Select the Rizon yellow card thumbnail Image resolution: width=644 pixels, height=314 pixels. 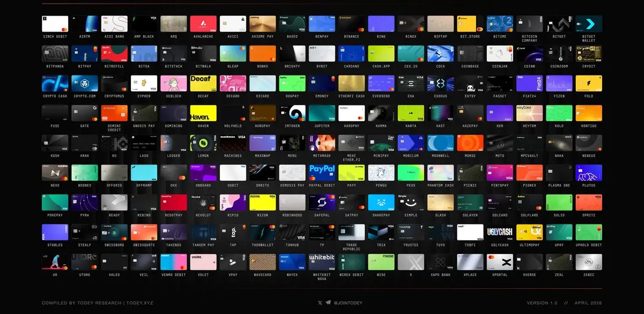(x=262, y=203)
